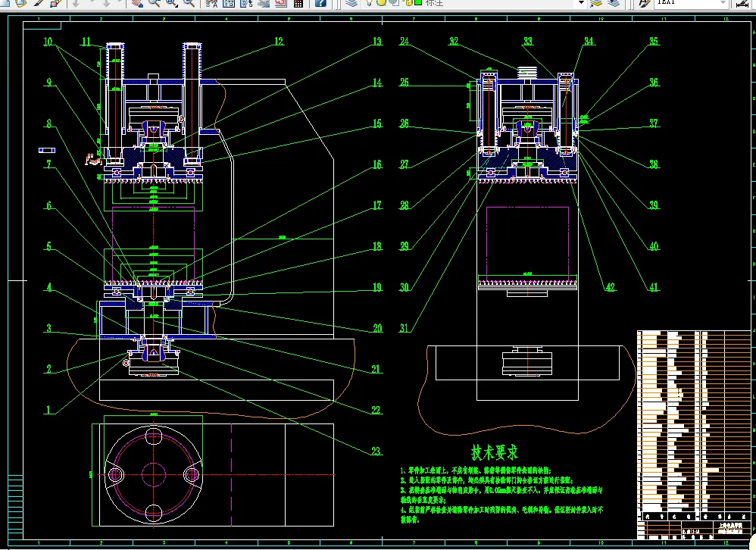Expand the TEXT style dropdown
The image size is (756, 550).
pos(722,2)
